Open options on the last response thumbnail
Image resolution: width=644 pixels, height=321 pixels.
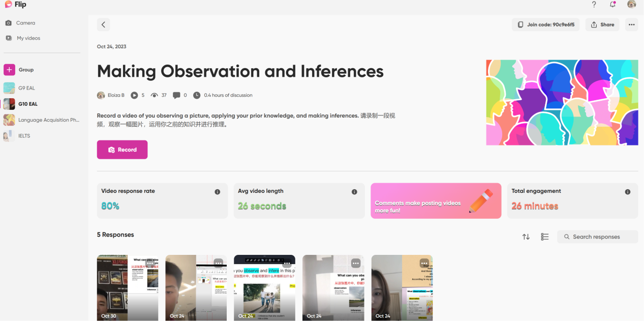click(x=424, y=263)
